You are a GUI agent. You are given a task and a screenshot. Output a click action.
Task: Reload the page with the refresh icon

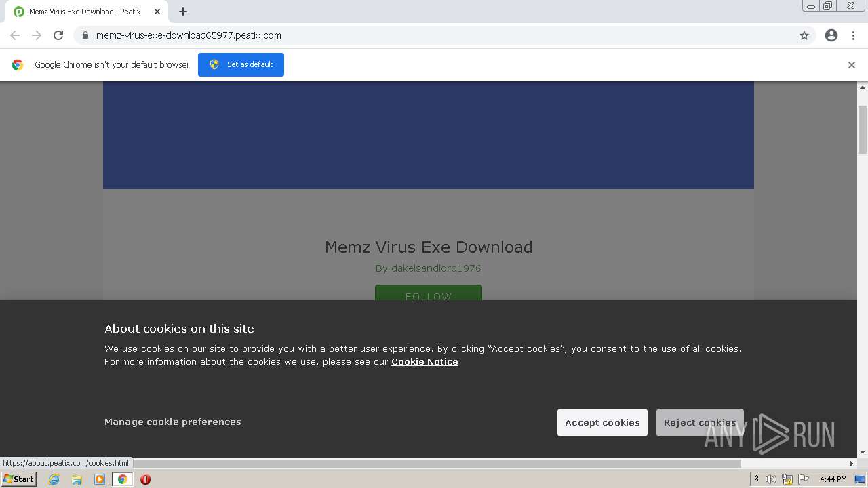58,35
